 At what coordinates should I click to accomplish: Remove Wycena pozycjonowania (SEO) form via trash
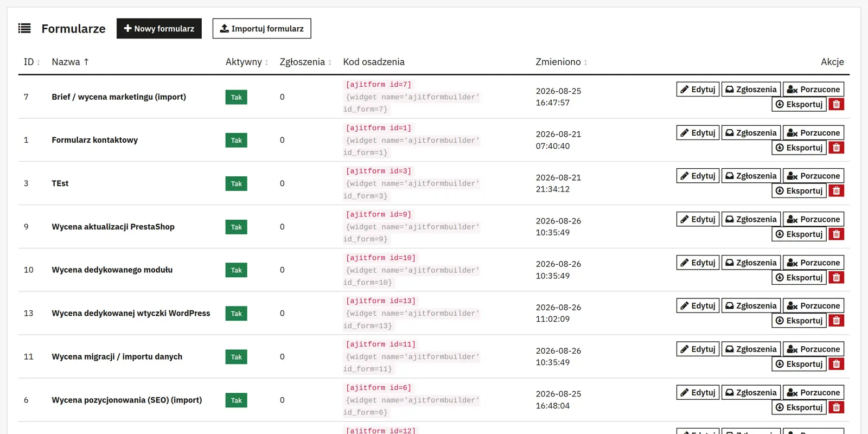point(837,407)
